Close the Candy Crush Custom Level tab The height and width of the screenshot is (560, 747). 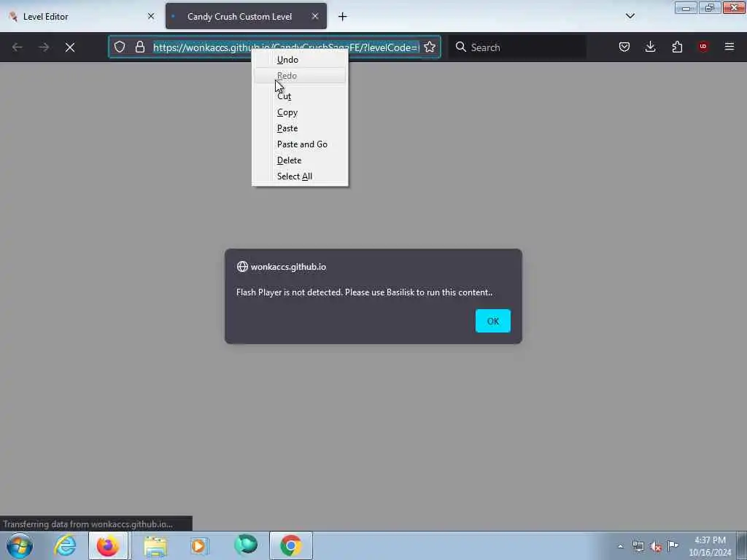315,16
